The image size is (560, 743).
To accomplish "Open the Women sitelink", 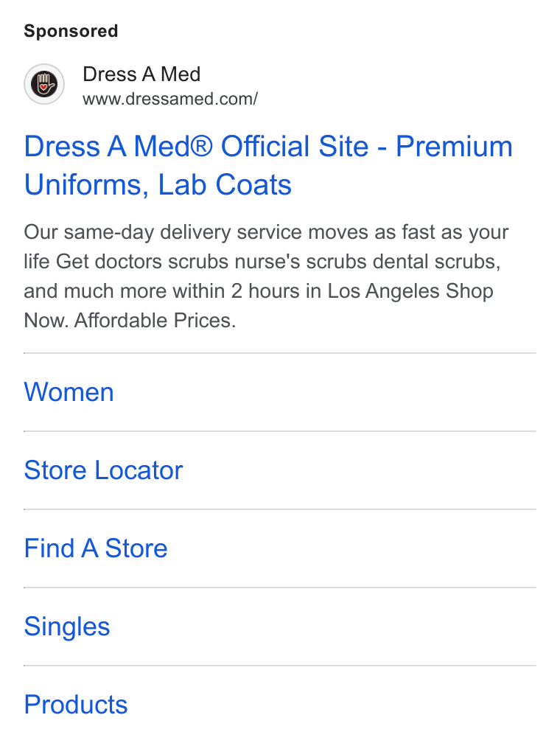I will click(x=69, y=392).
